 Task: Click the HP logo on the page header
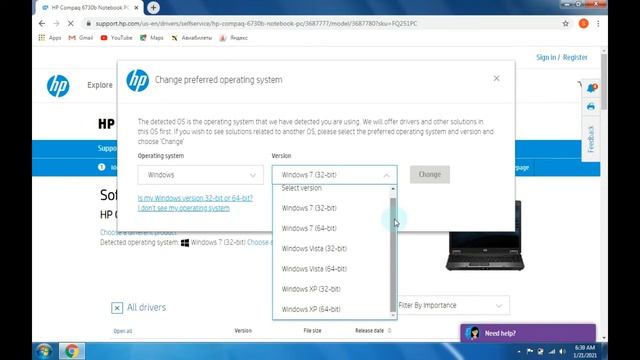pyautogui.click(x=58, y=86)
